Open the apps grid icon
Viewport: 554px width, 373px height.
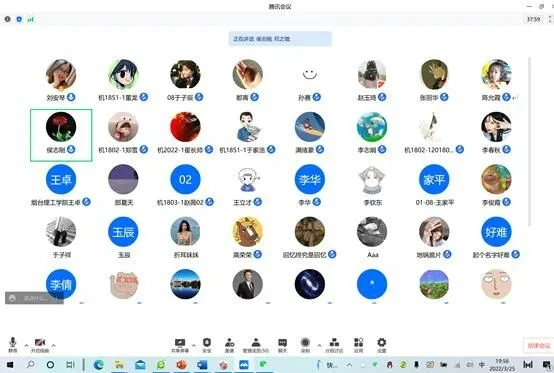359,345
